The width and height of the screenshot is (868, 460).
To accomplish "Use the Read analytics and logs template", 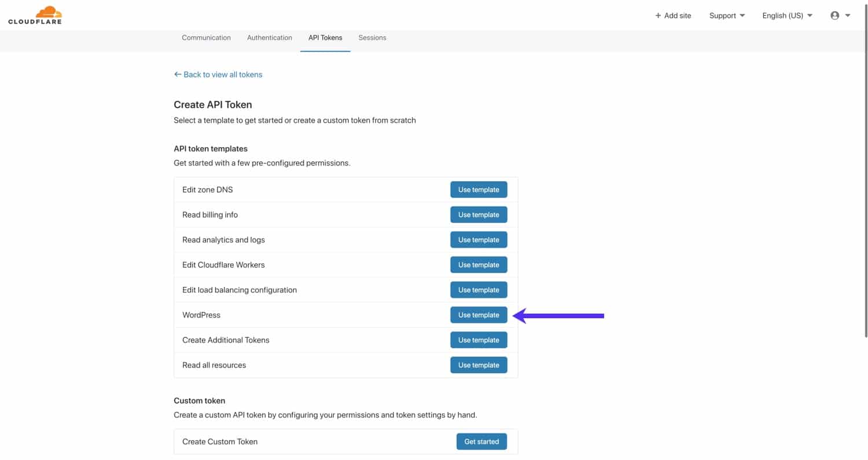I will tap(479, 240).
